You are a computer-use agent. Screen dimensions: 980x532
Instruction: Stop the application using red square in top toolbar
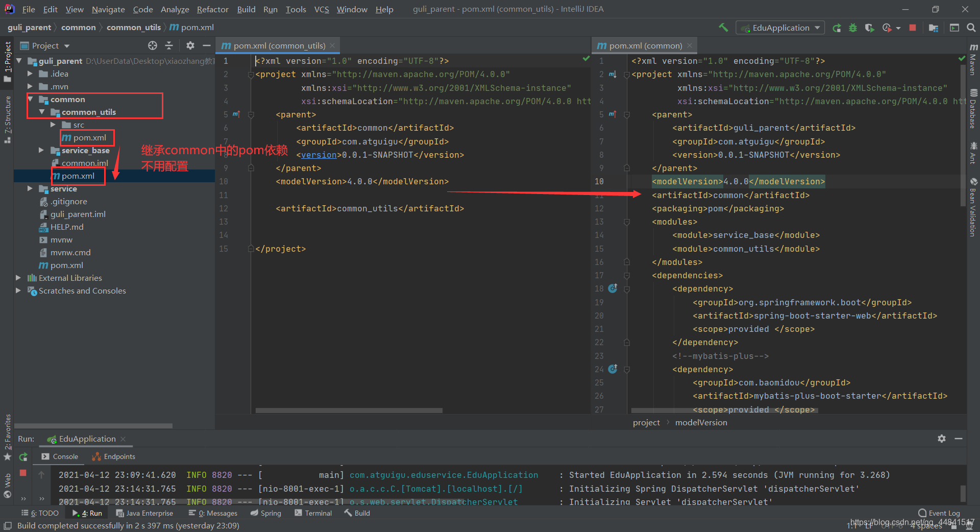point(913,28)
